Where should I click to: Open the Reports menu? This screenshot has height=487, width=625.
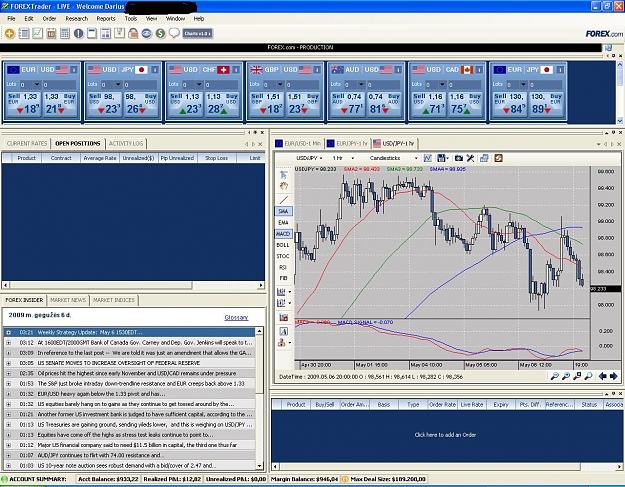point(106,18)
